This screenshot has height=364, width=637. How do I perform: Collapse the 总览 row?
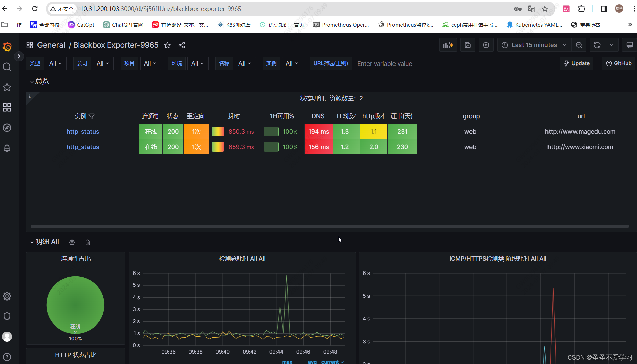(40, 81)
